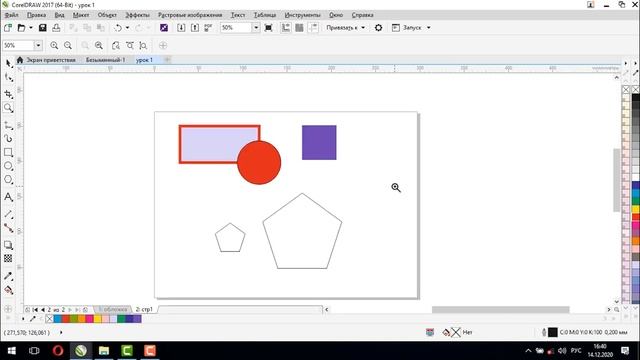Open the Файл menu

[11, 15]
